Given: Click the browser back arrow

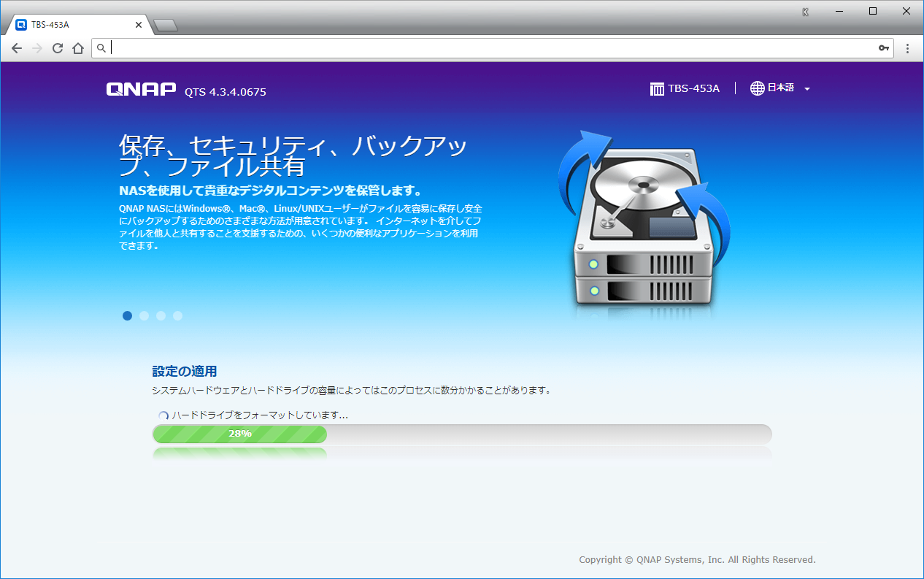Looking at the screenshot, I should pyautogui.click(x=17, y=48).
